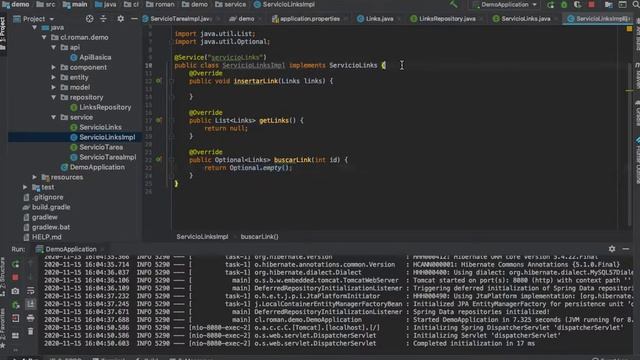
Task: Expand the test folder
Action: (x=25, y=187)
